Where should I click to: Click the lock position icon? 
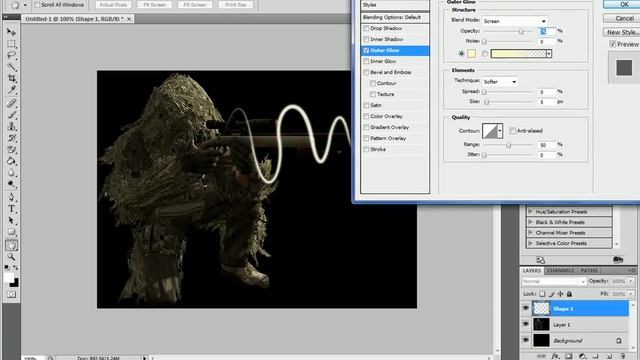coord(560,294)
